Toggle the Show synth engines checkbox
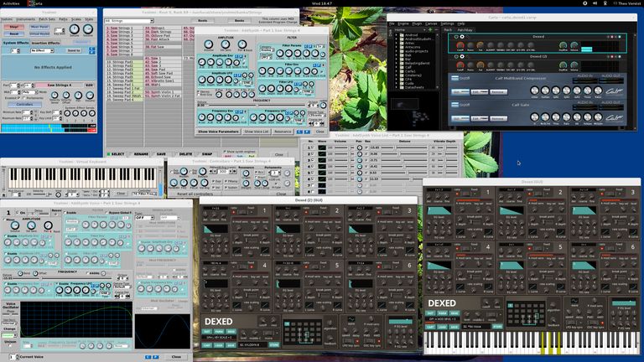This screenshot has height=362, width=644. tap(225, 152)
